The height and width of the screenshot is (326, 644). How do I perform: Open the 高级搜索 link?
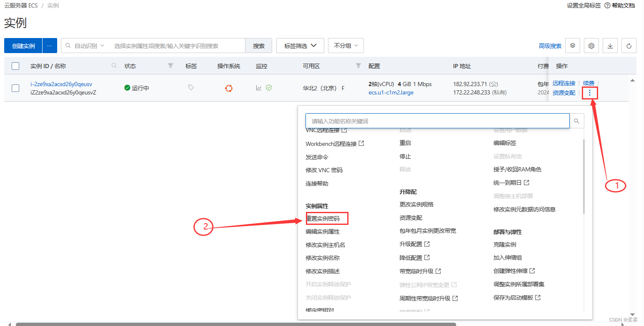(550, 46)
